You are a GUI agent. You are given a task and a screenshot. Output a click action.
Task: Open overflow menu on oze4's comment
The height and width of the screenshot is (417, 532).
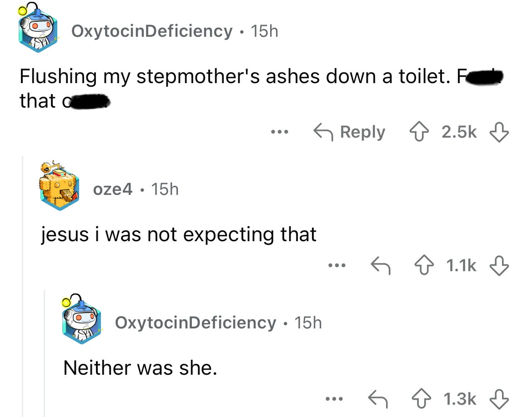[x=336, y=266]
